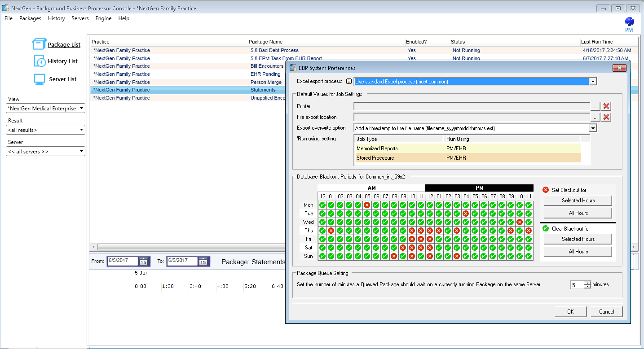
Task: Open the Package List via its box icon
Action: click(x=39, y=44)
